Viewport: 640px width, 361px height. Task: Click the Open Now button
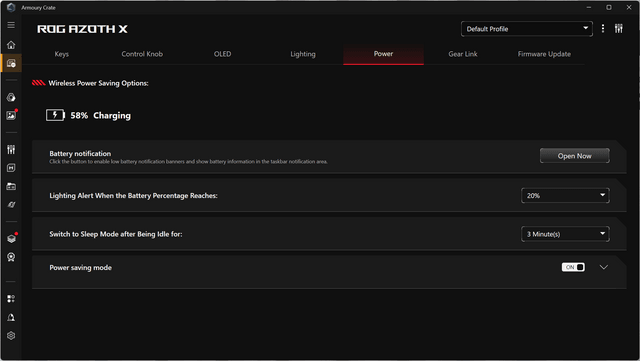[574, 156]
